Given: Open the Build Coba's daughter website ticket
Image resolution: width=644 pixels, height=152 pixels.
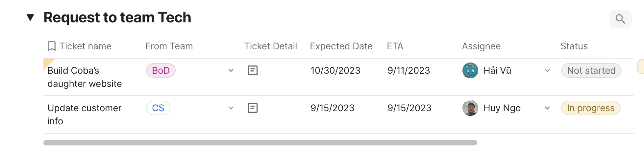Looking at the screenshot, I should (85, 77).
